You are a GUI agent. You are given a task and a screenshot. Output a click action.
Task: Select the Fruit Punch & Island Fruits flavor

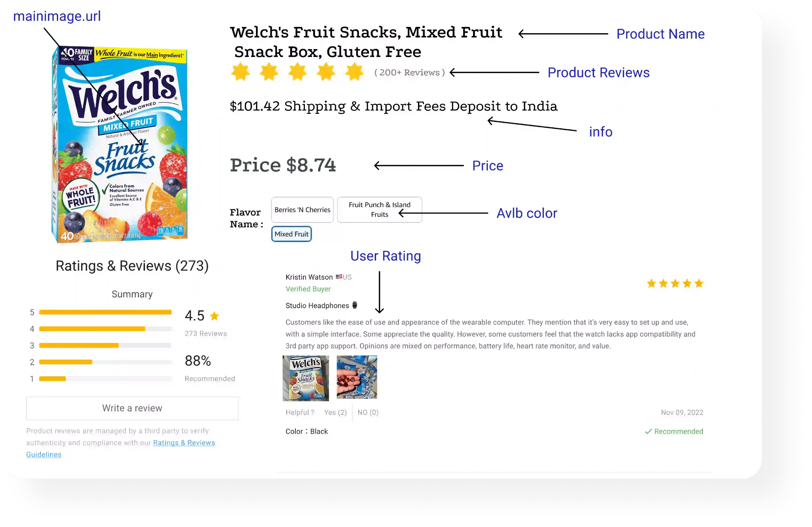(x=379, y=210)
